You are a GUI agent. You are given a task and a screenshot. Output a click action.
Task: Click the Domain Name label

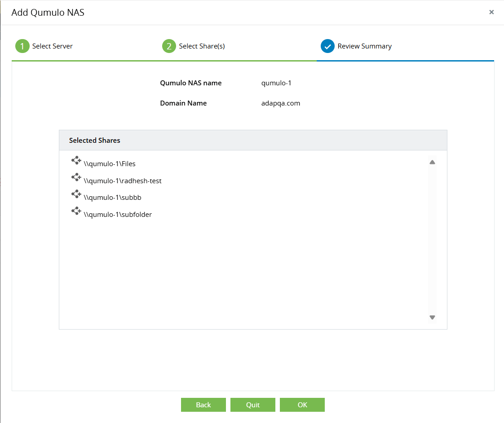pos(183,103)
